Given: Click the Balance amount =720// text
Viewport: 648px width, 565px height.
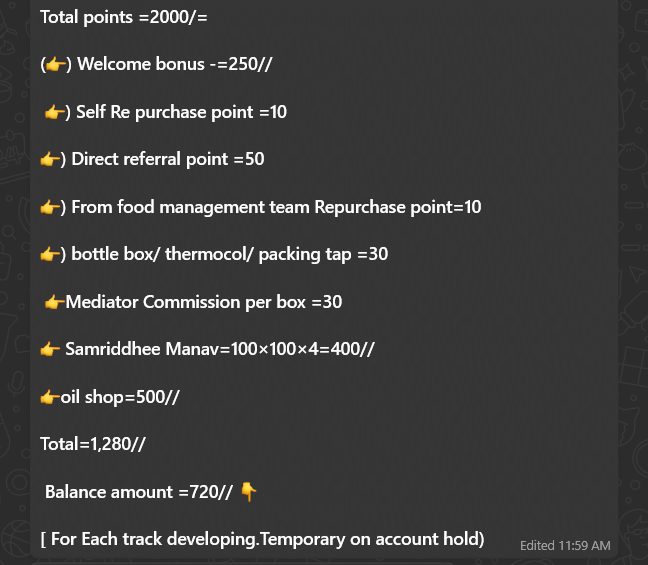Looking at the screenshot, I should click(138, 492).
